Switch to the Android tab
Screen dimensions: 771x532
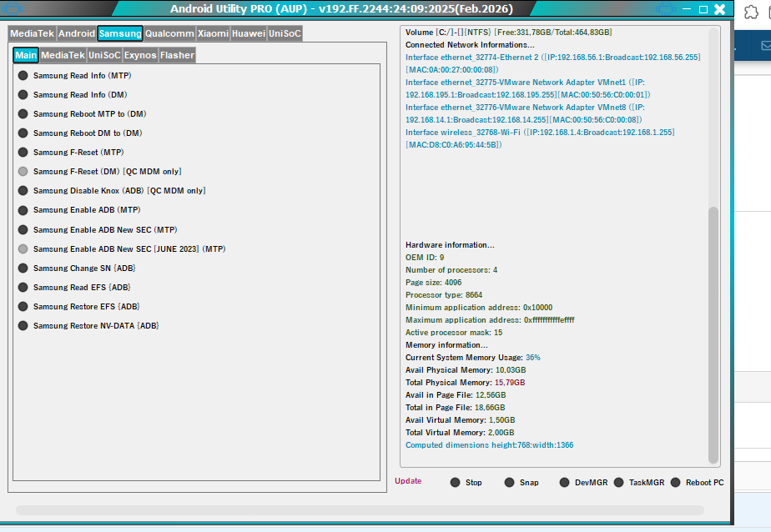[x=76, y=33]
